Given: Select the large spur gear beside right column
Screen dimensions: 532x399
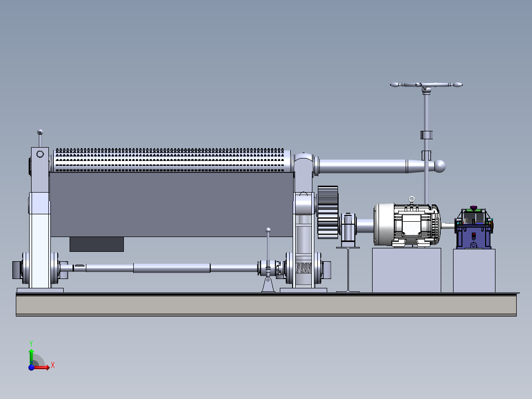Looking at the screenshot, I should (x=328, y=212).
